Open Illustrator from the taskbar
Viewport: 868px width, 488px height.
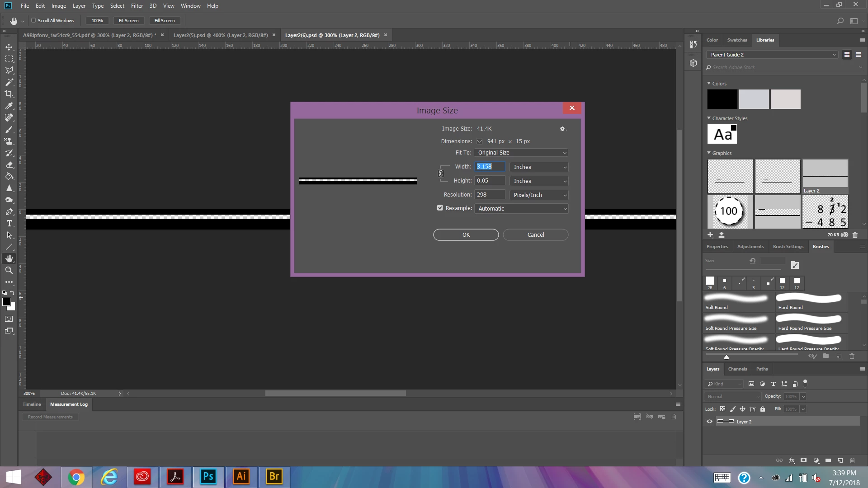241,477
